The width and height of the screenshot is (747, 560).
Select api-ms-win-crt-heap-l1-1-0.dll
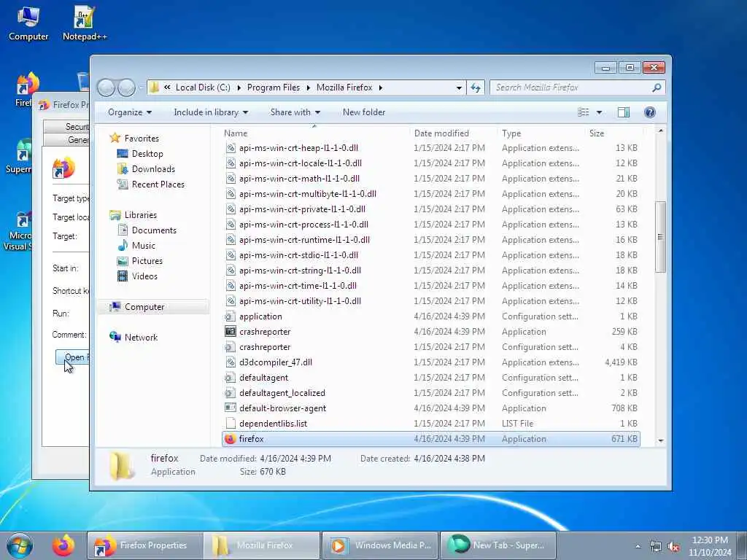430,147
